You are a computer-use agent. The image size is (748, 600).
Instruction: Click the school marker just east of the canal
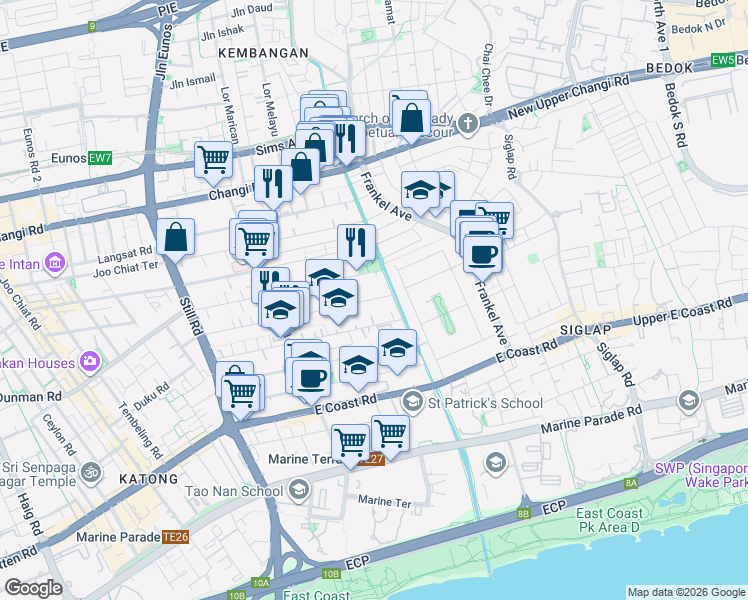[x=397, y=349]
